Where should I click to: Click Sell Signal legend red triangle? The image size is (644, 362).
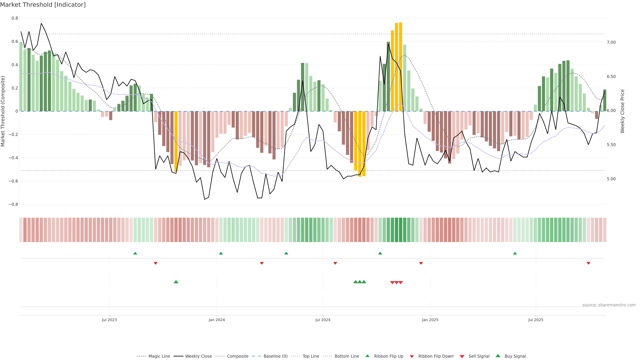[x=462, y=356]
